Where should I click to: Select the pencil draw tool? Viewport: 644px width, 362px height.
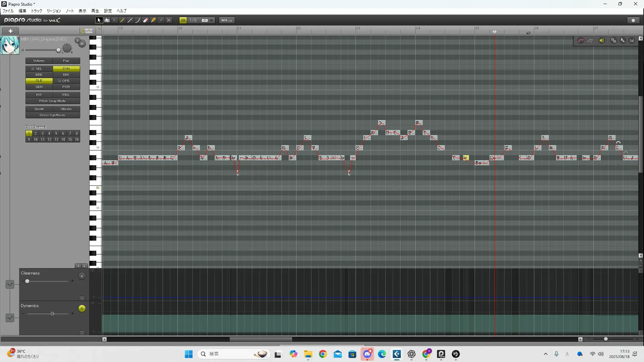(122, 20)
